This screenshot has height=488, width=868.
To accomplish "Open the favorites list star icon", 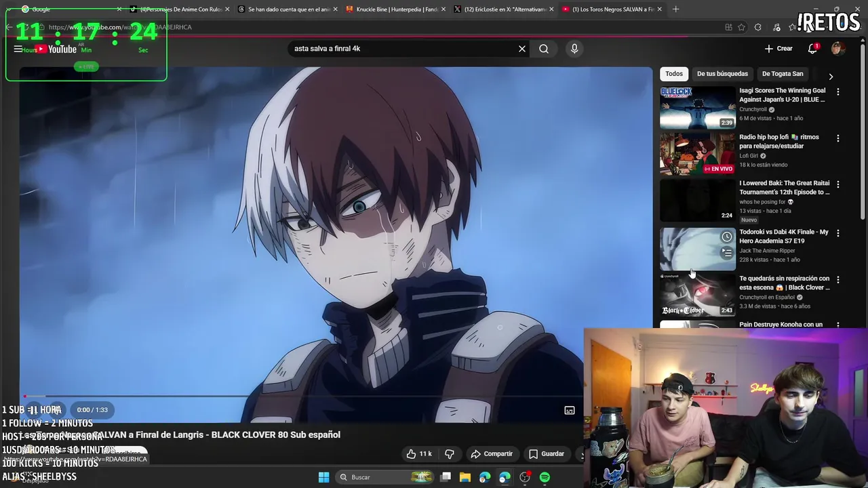I will (x=792, y=27).
